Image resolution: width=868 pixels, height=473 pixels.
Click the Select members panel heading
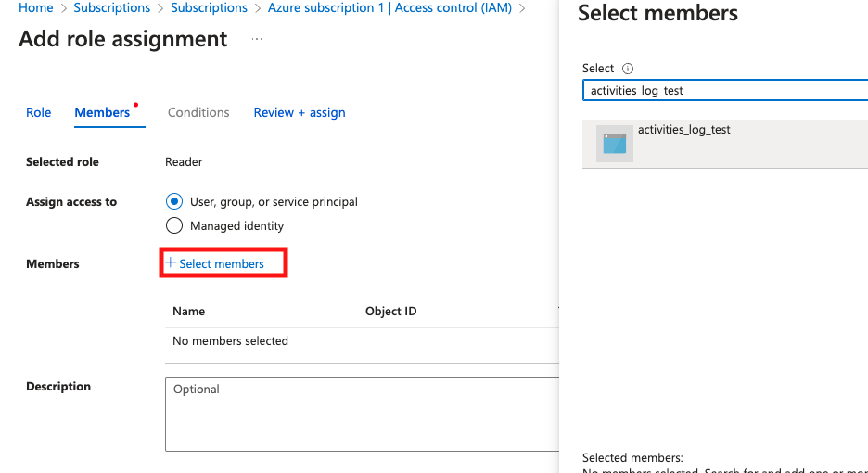coord(657,13)
